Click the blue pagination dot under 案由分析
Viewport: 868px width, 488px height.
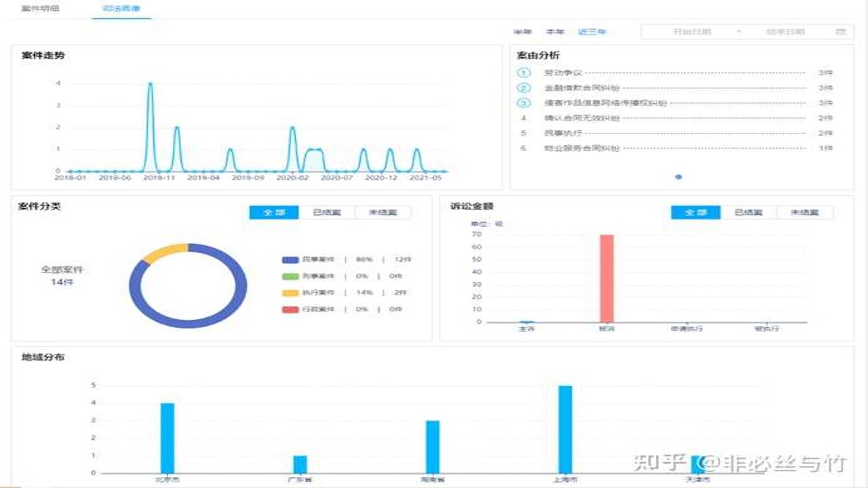(678, 177)
